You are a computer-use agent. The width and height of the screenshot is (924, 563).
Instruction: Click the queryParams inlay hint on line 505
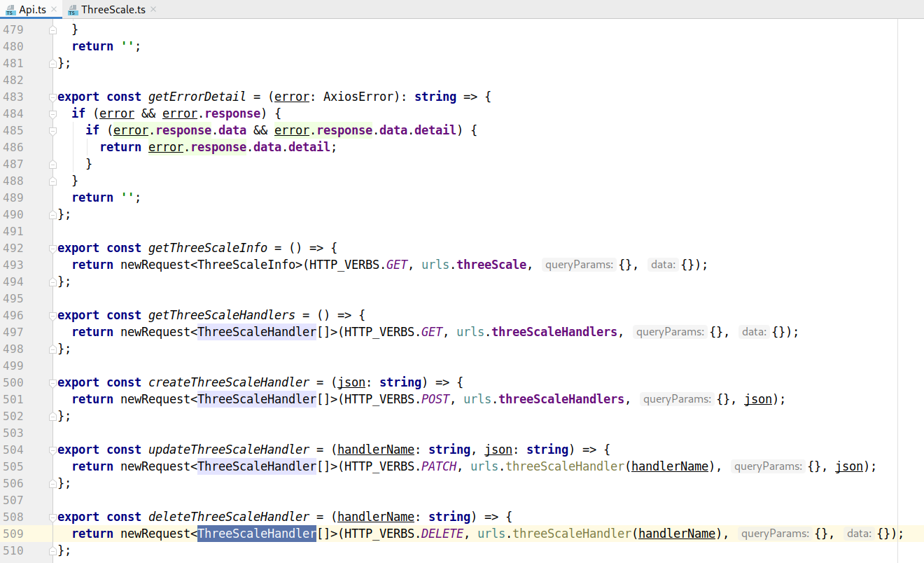click(769, 466)
